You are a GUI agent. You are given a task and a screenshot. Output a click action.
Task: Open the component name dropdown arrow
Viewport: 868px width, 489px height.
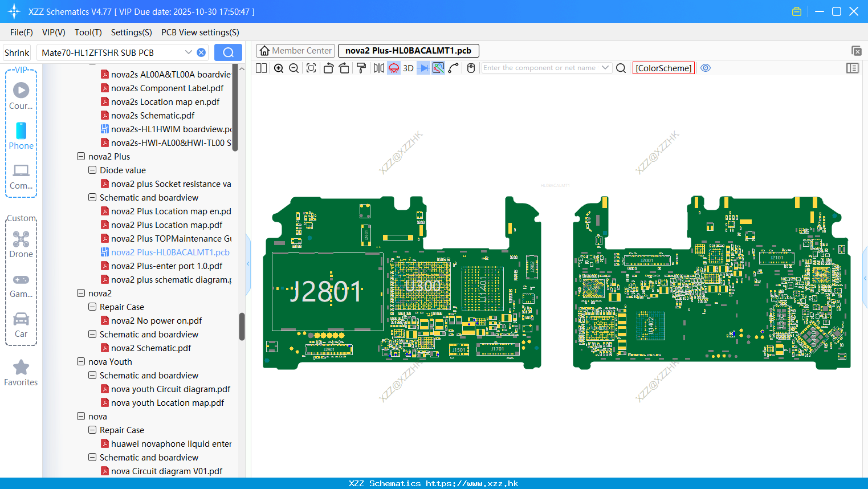click(x=605, y=68)
